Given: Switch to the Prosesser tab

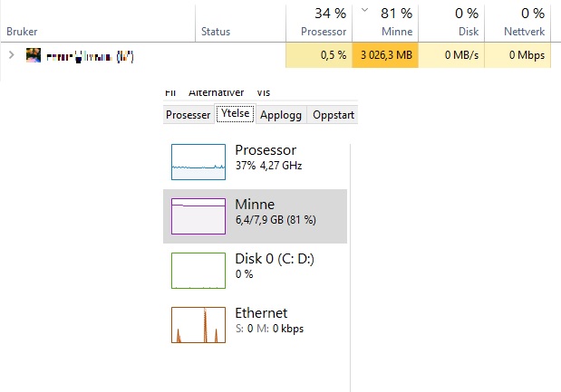Looking at the screenshot, I should click(189, 115).
